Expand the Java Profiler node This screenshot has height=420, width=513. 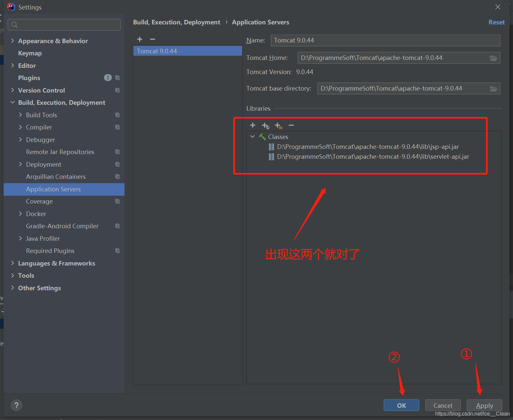click(20, 238)
